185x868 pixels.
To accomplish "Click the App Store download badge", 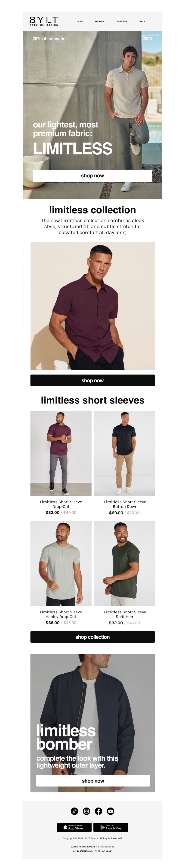I will [x=74, y=827].
